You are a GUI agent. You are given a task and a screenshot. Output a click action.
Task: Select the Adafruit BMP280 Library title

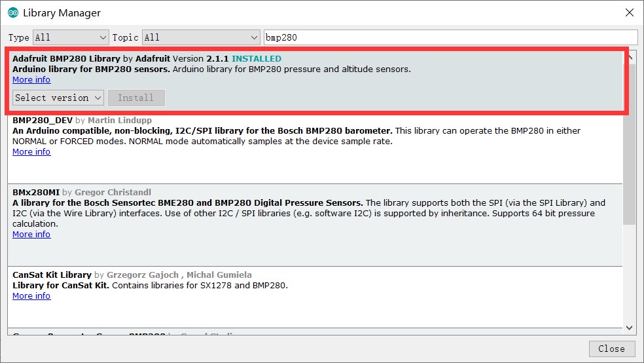[67, 59]
